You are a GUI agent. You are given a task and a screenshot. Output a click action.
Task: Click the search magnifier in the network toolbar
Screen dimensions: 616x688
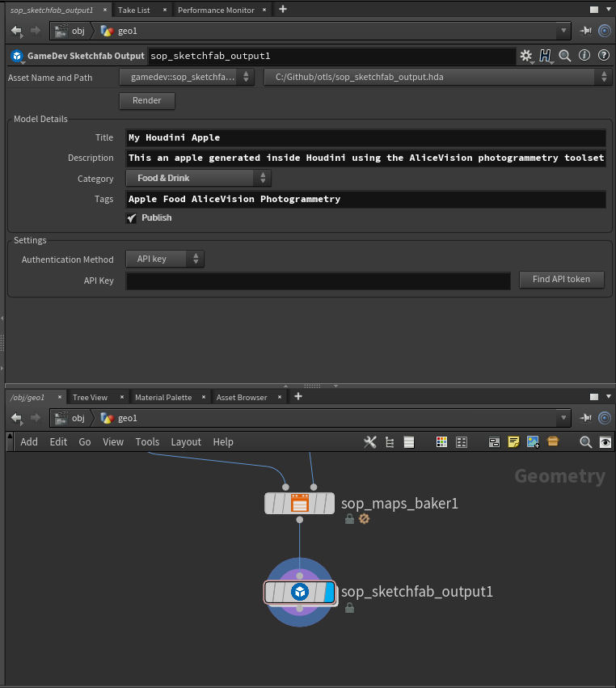(x=586, y=442)
